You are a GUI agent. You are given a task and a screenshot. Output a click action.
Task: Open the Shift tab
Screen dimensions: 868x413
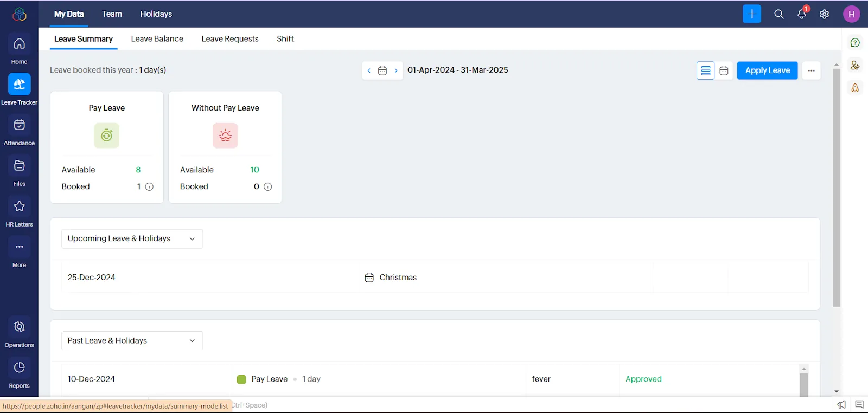point(285,39)
